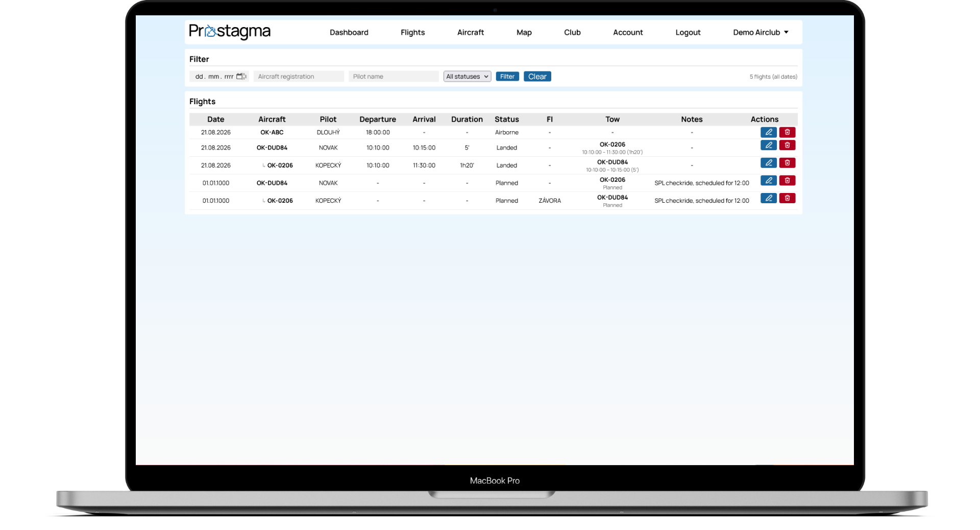
Task: Delete the Novak flight landed at 10:15:00
Action: tap(787, 145)
